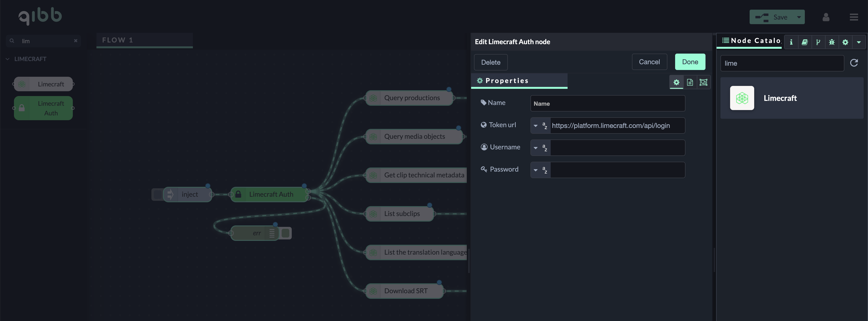Open the sidebar configuration gear icon

[845, 42]
